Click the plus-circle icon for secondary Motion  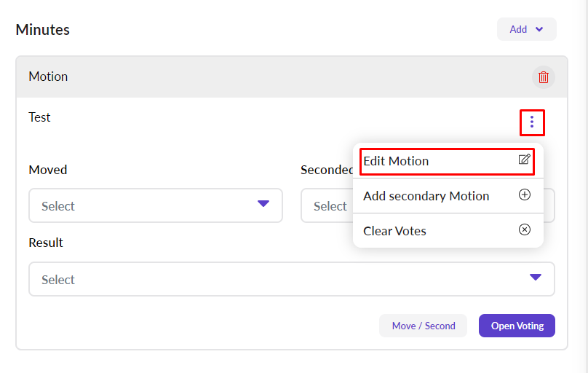point(524,195)
